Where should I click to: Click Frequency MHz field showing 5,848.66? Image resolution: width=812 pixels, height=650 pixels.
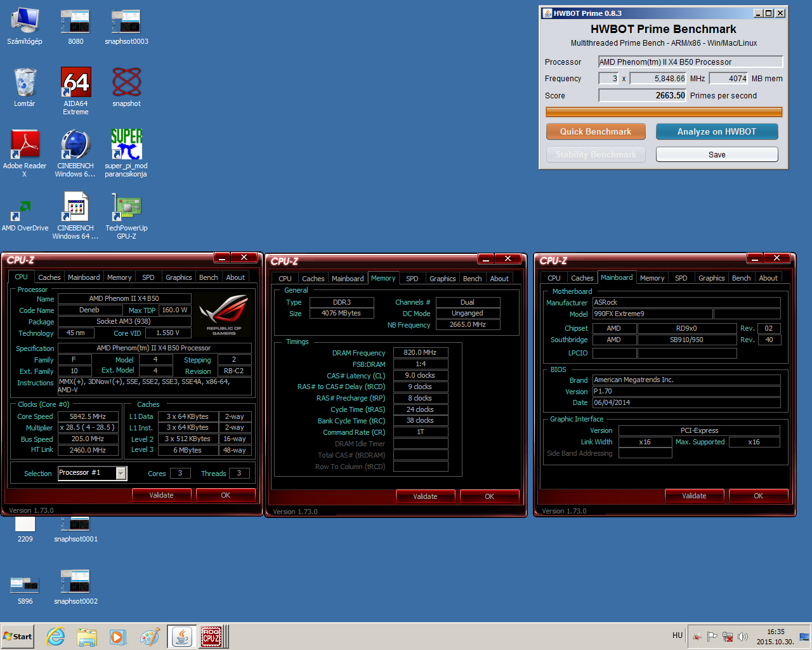[658, 79]
